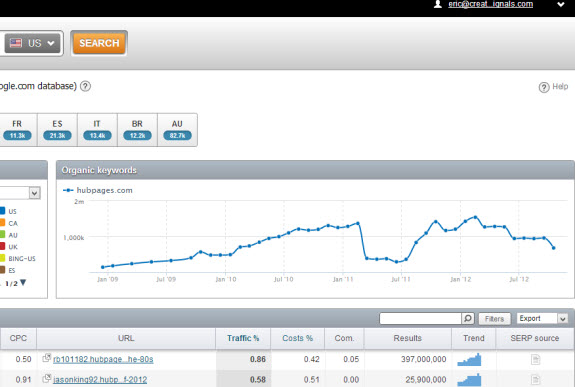Switch to the FR database tab
Screen dimensions: 575x387
pos(17,130)
